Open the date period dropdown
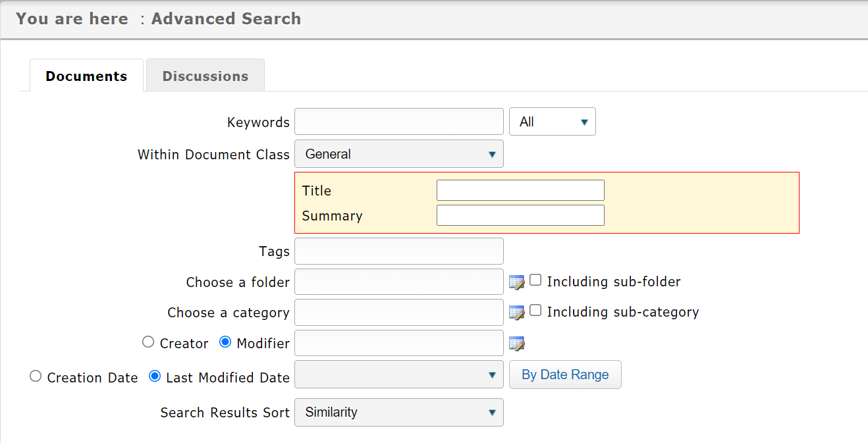868x443 pixels. tap(398, 375)
